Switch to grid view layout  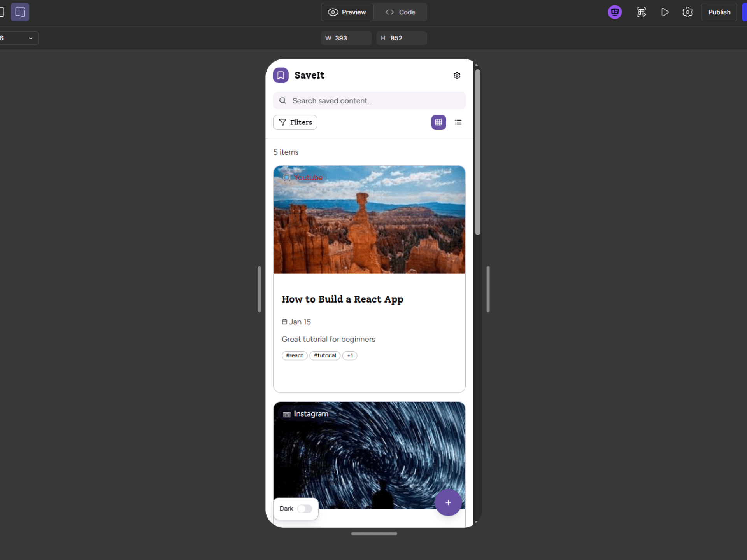438,122
